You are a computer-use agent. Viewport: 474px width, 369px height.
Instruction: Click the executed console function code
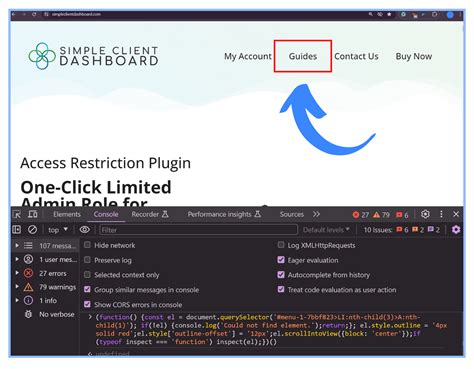point(271,329)
